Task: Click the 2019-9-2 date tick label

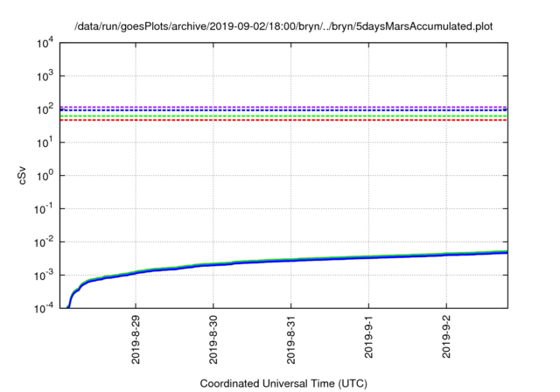Action: click(446, 337)
